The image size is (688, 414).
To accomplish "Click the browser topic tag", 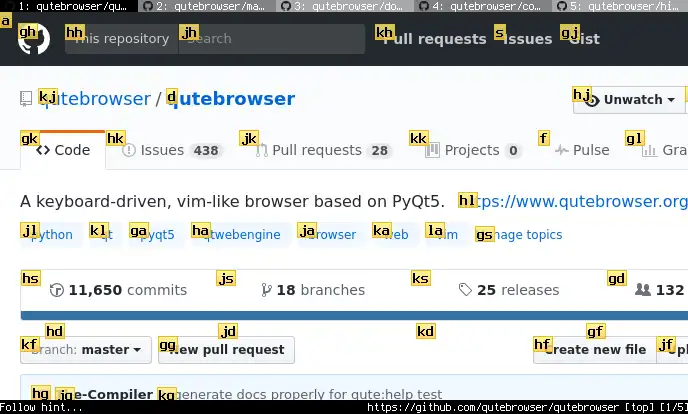I will click(x=330, y=235).
